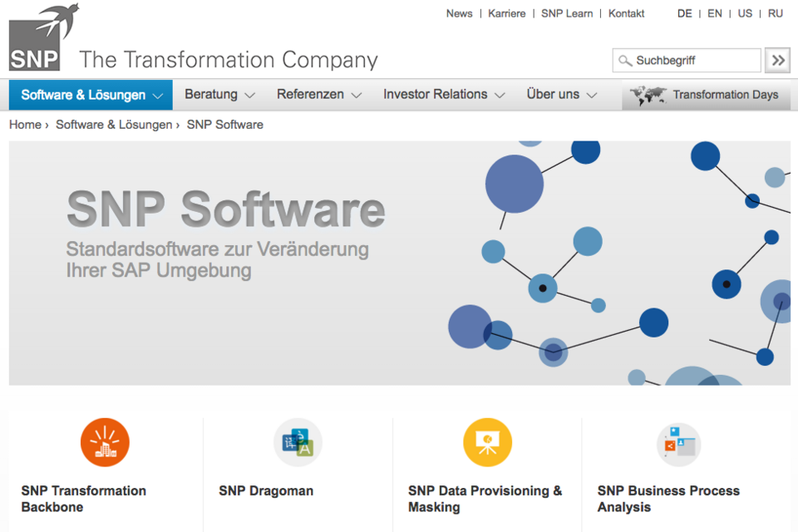The width and height of the screenshot is (798, 532).
Task: Expand the Über uns dropdown chevron
Action: [591, 96]
